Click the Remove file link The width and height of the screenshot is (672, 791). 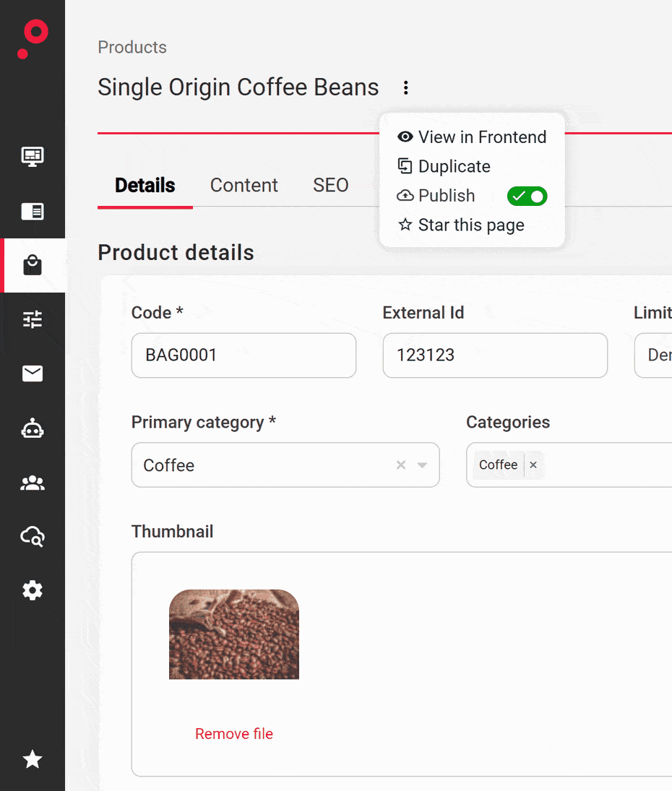[x=234, y=733]
